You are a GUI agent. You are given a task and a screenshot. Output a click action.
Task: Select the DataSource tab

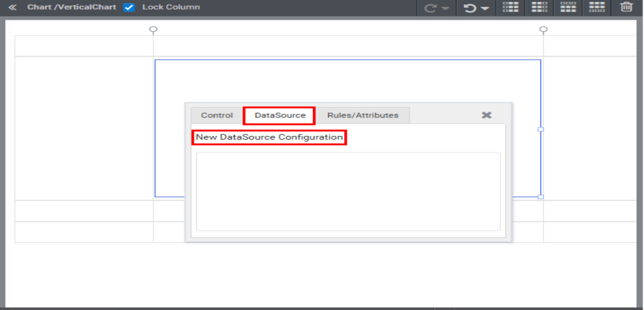tap(280, 115)
